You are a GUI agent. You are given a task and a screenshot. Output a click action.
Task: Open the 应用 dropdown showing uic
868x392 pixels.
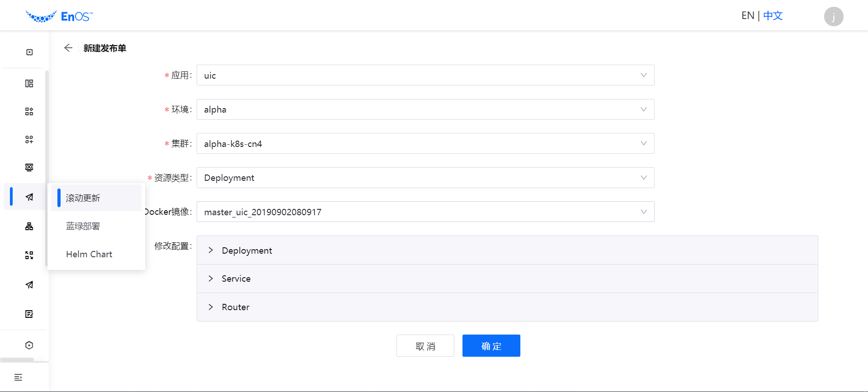[425, 75]
